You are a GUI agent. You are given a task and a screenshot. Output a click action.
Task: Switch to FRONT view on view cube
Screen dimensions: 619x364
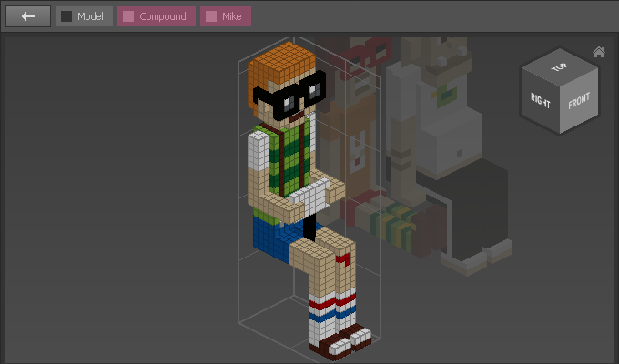pos(579,100)
